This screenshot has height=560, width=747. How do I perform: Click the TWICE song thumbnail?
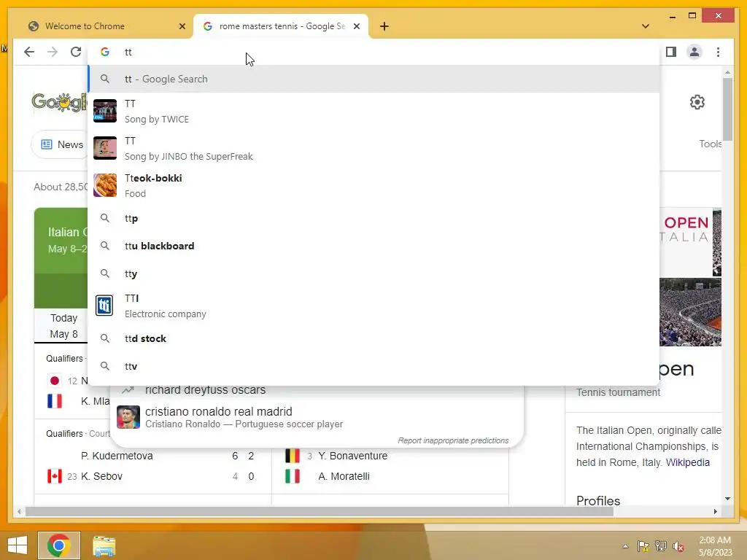point(105,111)
